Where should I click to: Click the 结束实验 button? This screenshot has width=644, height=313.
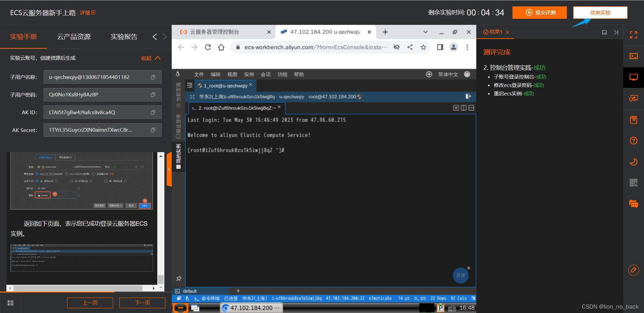click(600, 12)
